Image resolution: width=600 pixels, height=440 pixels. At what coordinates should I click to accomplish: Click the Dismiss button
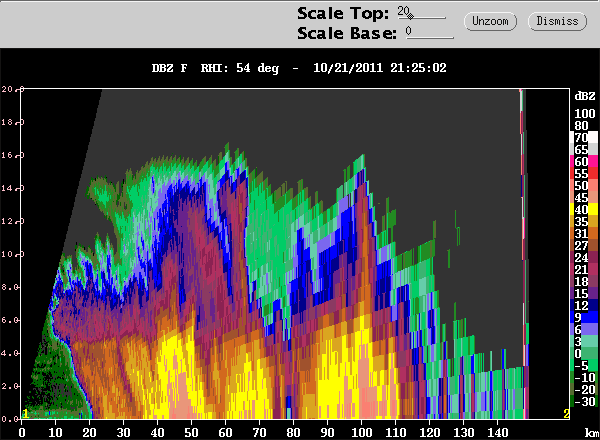[x=557, y=21]
